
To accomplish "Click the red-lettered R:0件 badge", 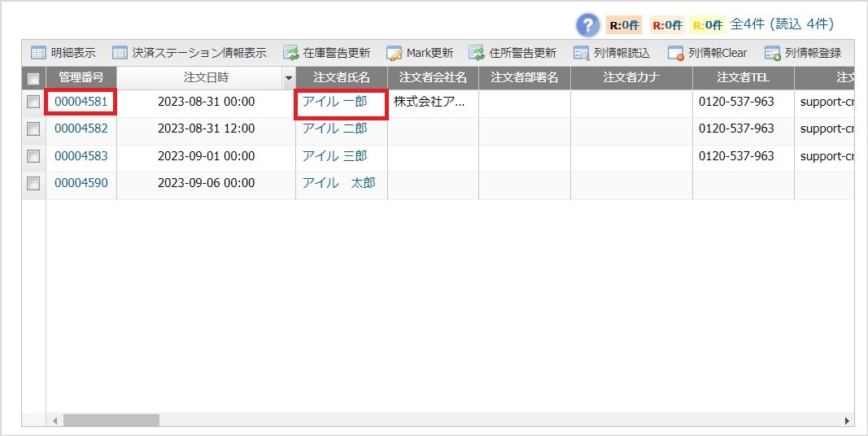I will coord(666,25).
